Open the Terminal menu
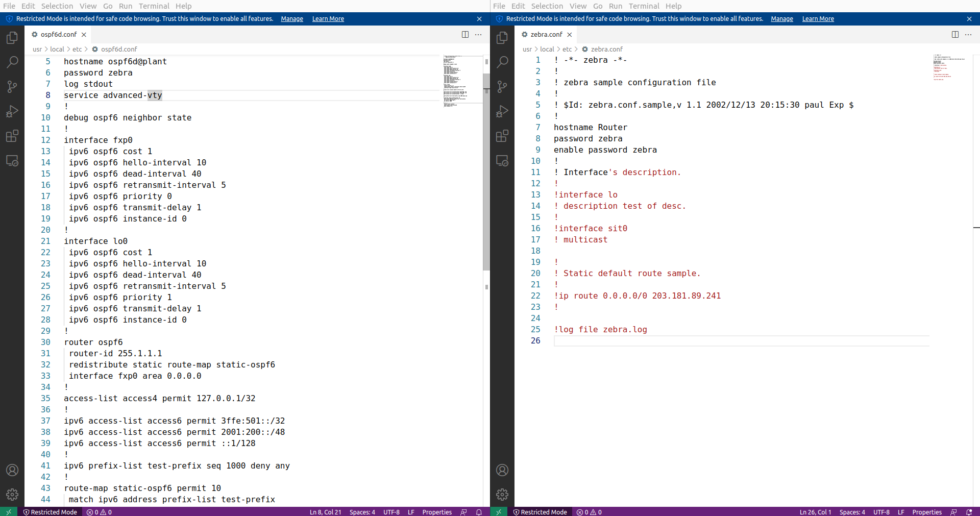This screenshot has width=980, height=516. click(154, 6)
